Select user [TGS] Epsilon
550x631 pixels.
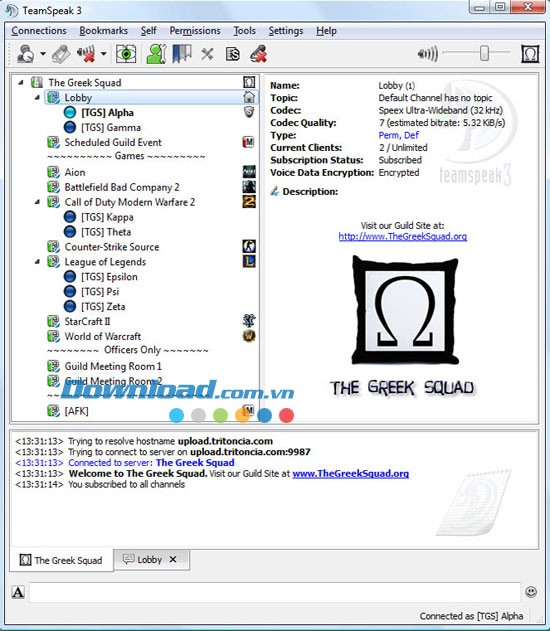click(109, 277)
